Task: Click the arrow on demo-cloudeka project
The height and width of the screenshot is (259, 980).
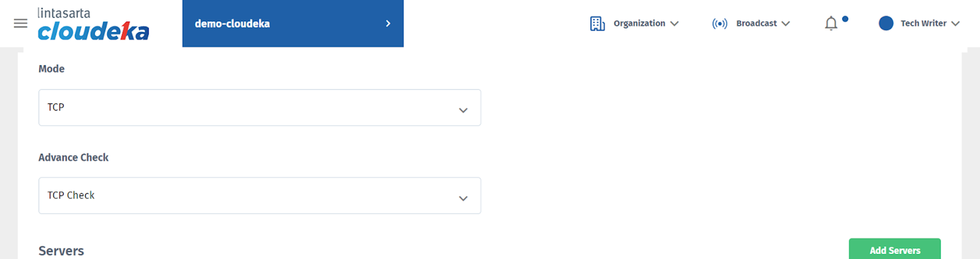Action: pyautogui.click(x=388, y=23)
